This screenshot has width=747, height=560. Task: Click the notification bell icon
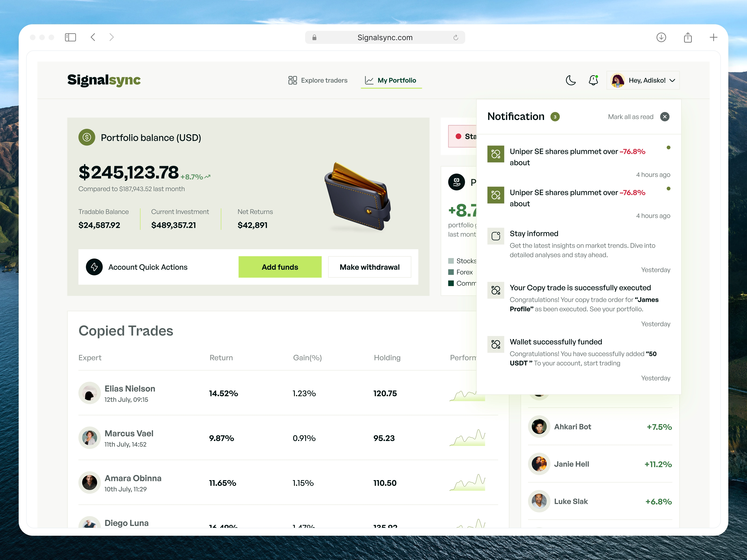tap(593, 80)
